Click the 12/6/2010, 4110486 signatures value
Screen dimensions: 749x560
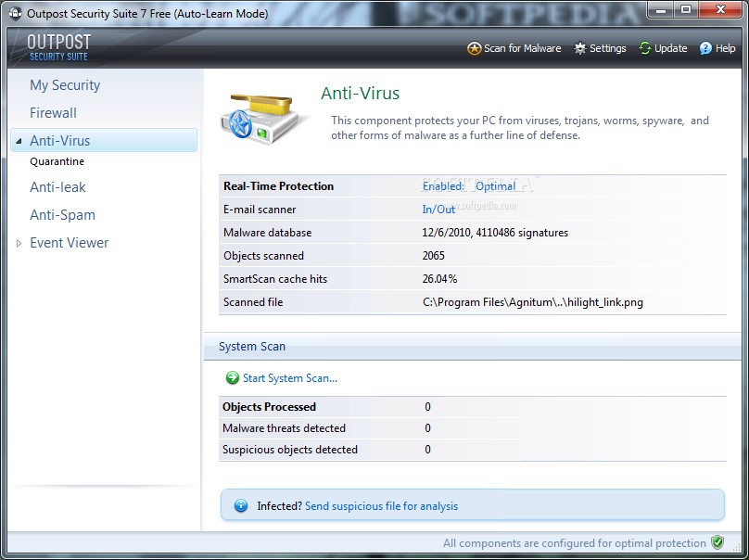click(x=495, y=233)
